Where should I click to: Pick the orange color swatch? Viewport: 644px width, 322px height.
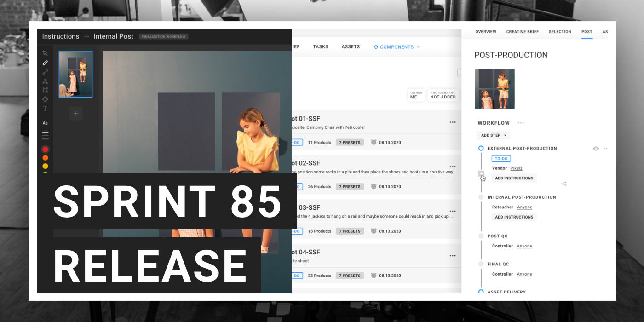[x=45, y=158]
